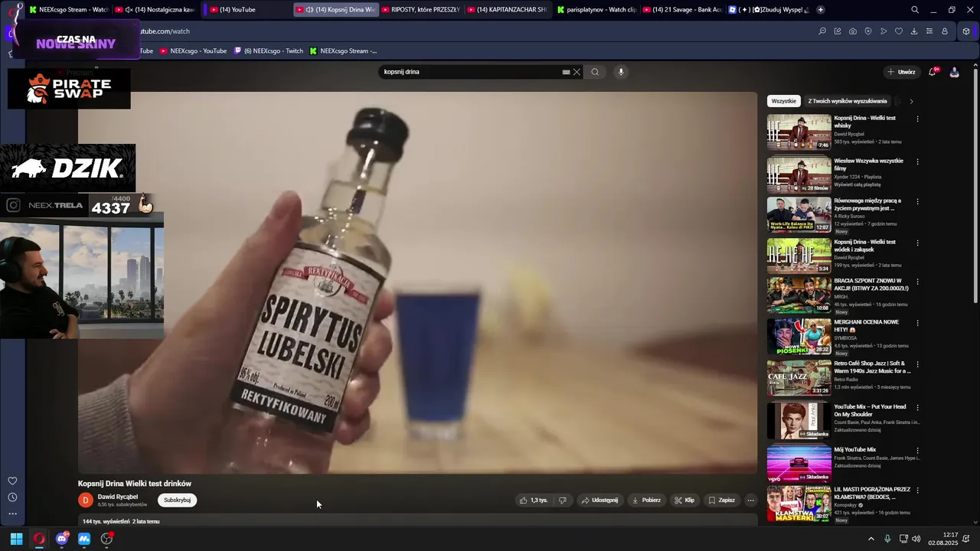Image resolution: width=980 pixels, height=551 pixels.
Task: Open the browser's search tabs magnifier
Action: (915, 10)
